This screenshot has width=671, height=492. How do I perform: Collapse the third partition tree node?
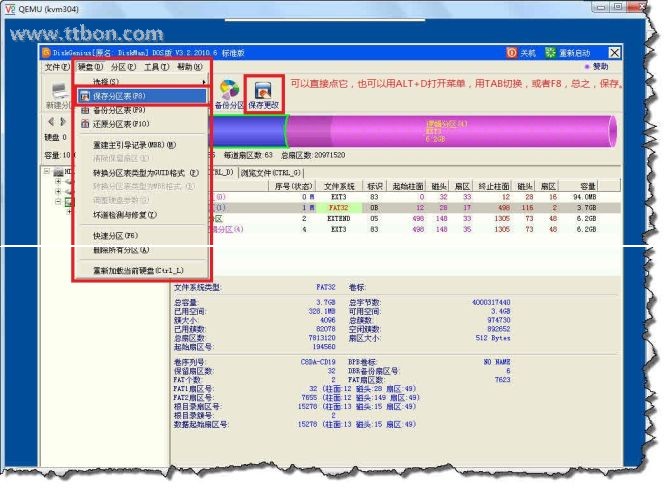(x=58, y=201)
